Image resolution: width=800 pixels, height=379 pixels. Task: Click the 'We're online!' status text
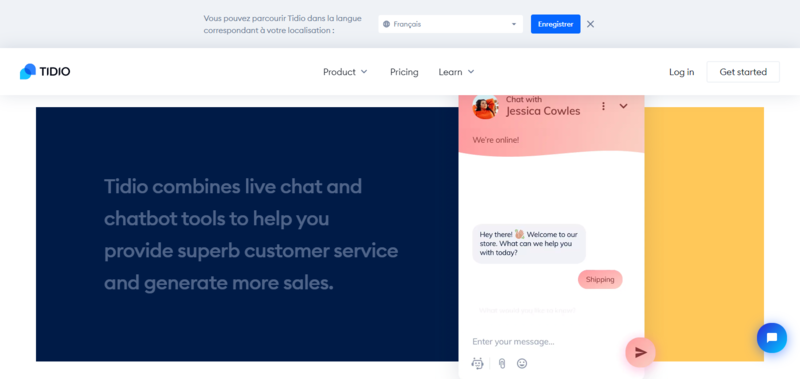(x=496, y=140)
